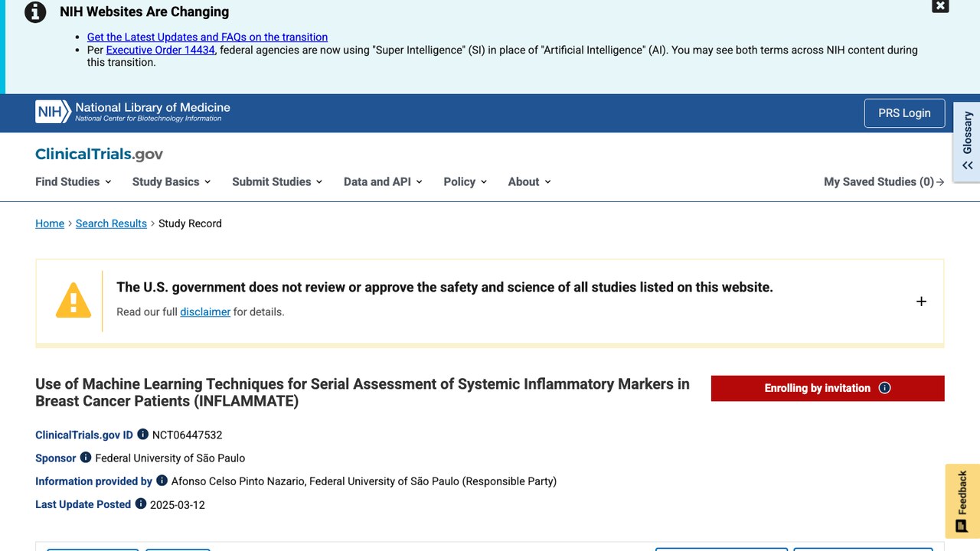Viewport: 980px width, 551px height.
Task: Open the Data and API menu
Action: [x=383, y=181]
